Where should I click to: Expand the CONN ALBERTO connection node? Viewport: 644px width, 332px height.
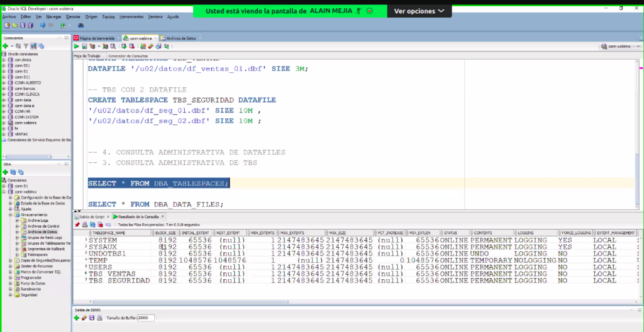pyautogui.click(x=4, y=82)
